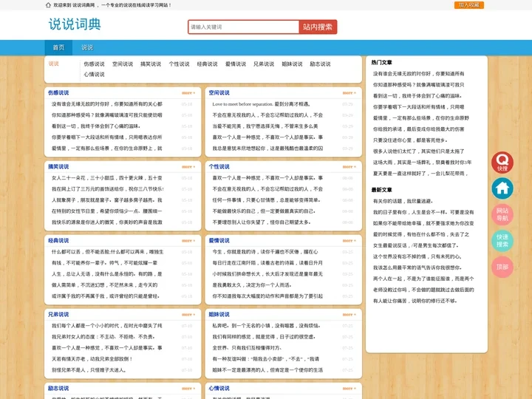Open the 爱情说说 panel heading
Viewport: 532px width, 399px height.
[x=219, y=241]
